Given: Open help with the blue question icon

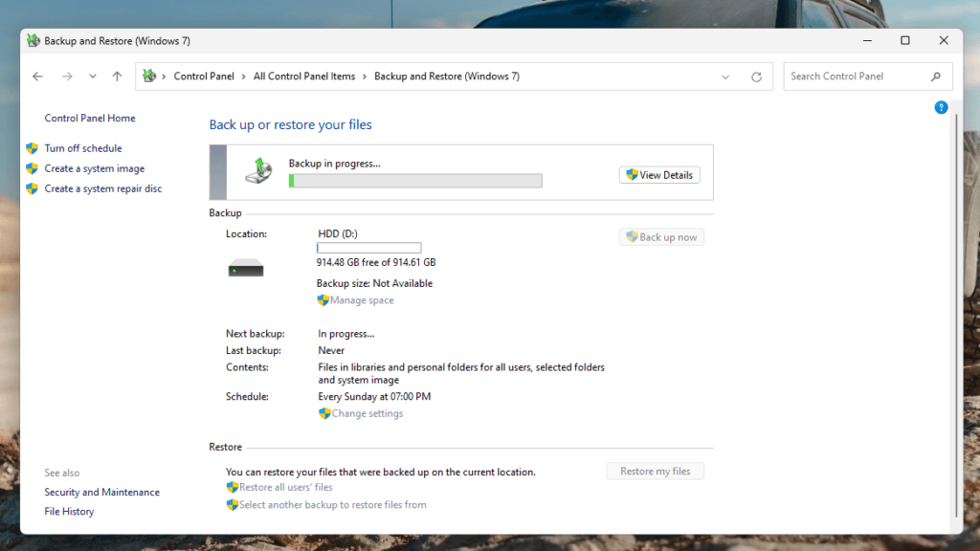Looking at the screenshot, I should point(941,107).
